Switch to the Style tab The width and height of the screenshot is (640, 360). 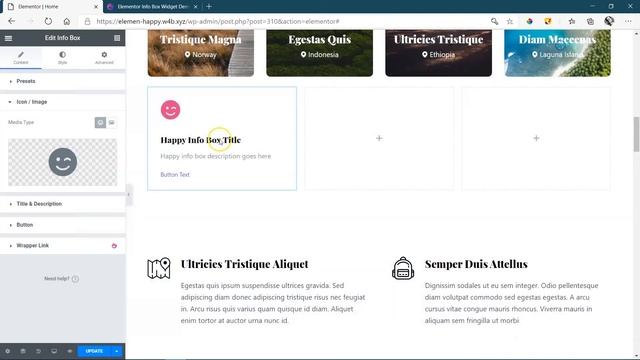click(62, 58)
